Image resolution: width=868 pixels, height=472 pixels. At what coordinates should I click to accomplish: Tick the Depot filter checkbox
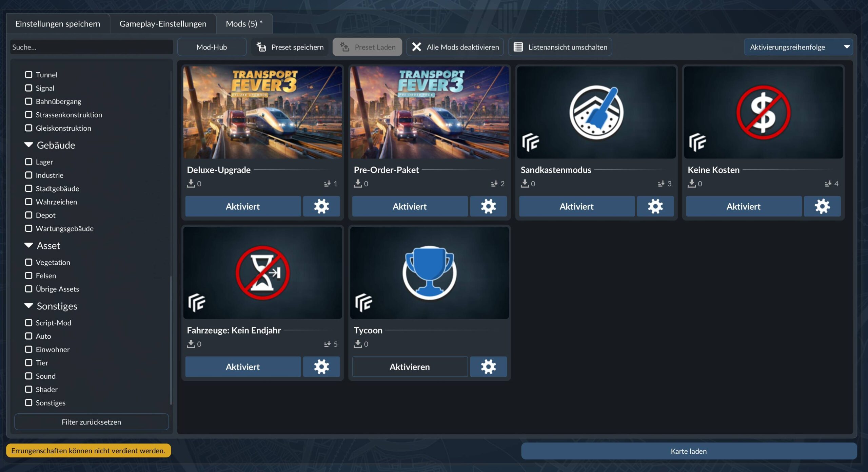pyautogui.click(x=29, y=215)
